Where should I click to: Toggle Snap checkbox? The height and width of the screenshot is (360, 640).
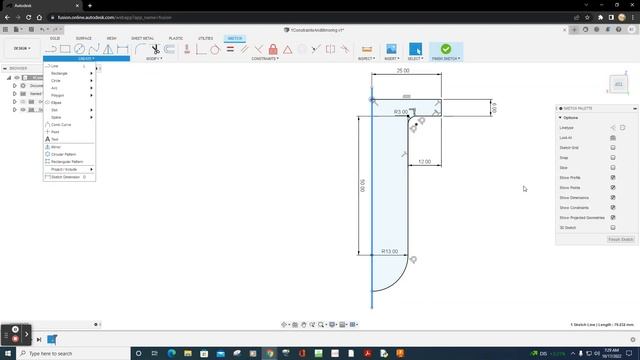pos(613,158)
